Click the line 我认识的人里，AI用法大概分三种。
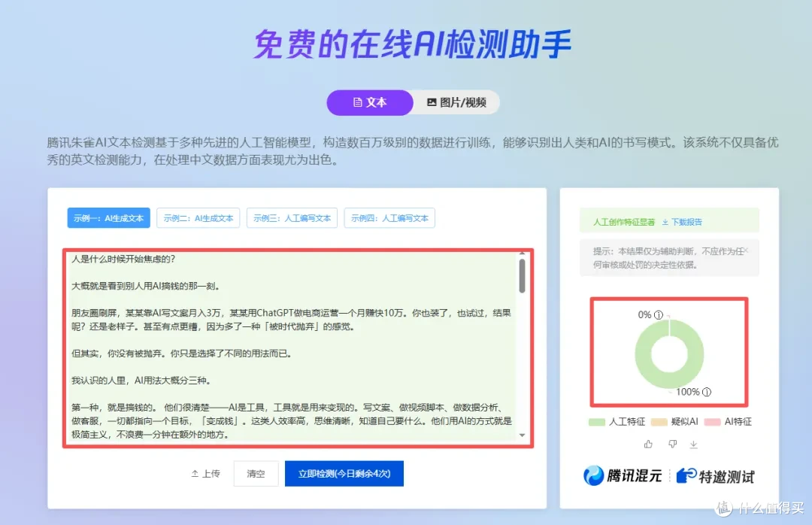Screen dimensions: 812x525 pyautogui.click(x=141, y=381)
